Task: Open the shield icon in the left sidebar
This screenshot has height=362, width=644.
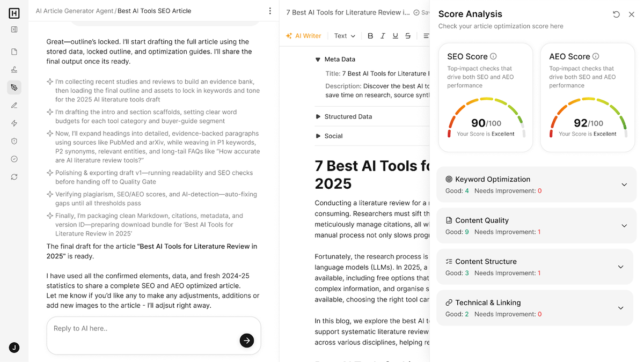Action: point(14,141)
